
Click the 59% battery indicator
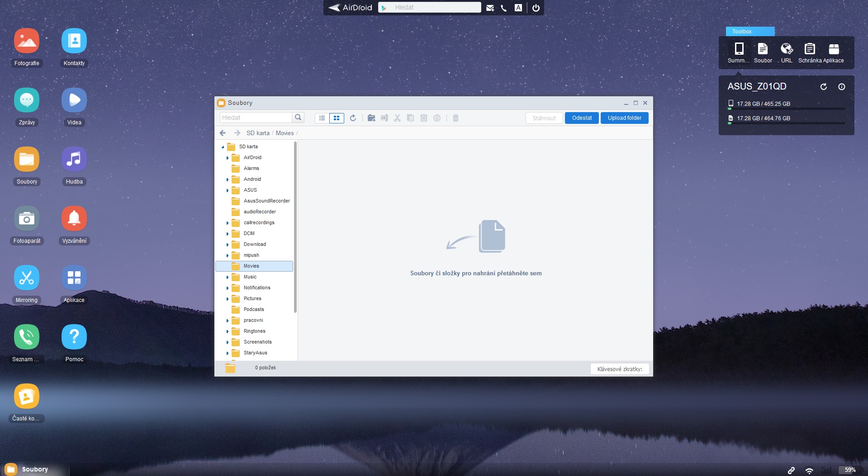[x=850, y=470]
